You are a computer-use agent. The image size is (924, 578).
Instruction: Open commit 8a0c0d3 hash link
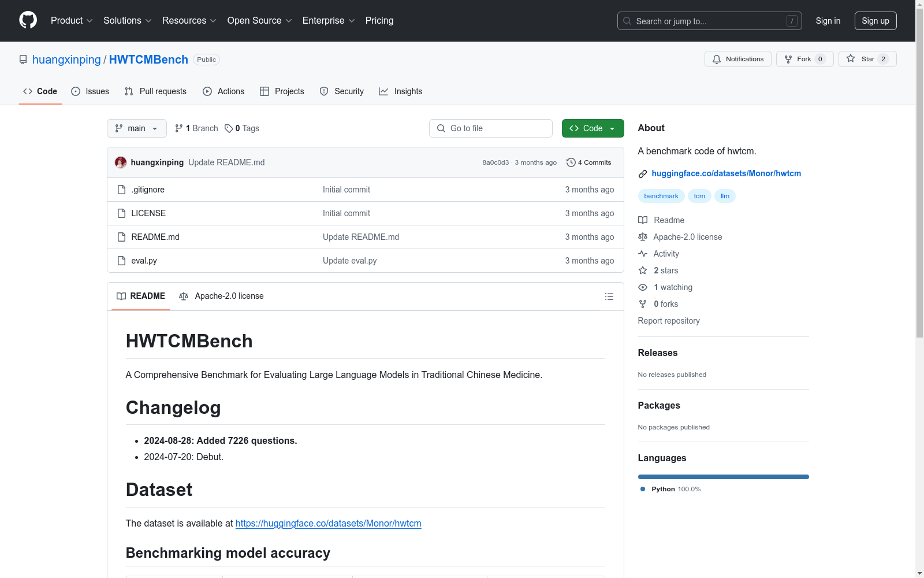495,162
